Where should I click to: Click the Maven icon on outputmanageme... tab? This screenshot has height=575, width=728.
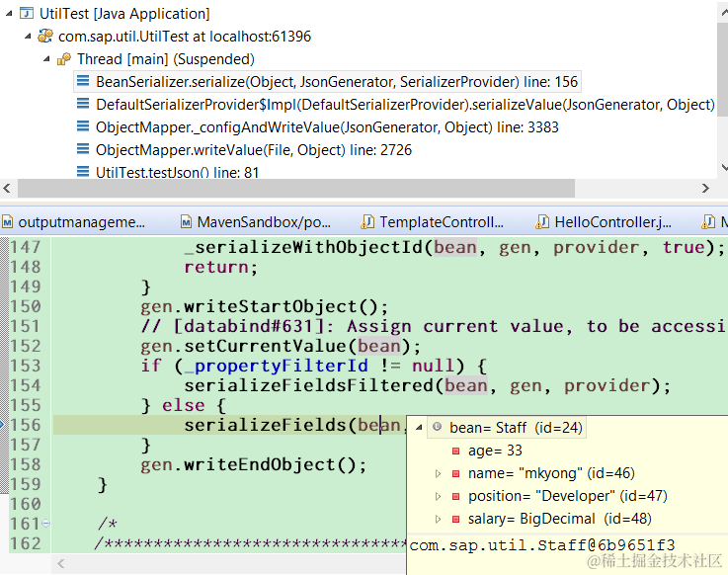pyautogui.click(x=8, y=222)
